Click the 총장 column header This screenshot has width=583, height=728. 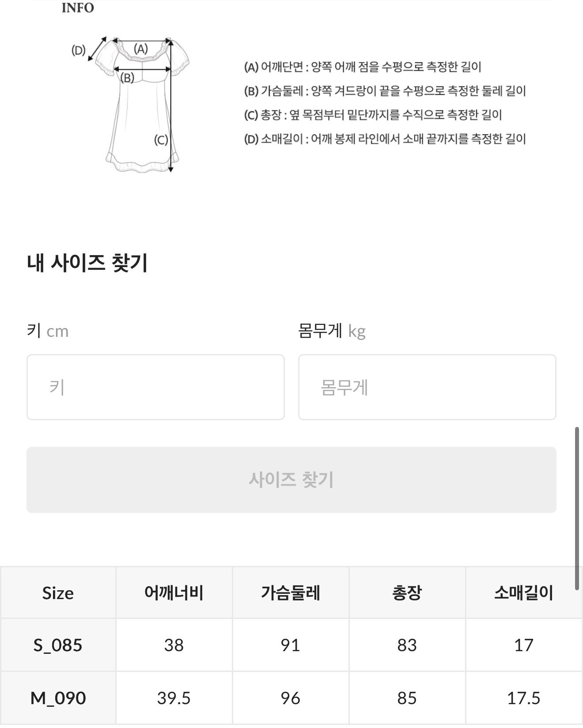(x=406, y=593)
